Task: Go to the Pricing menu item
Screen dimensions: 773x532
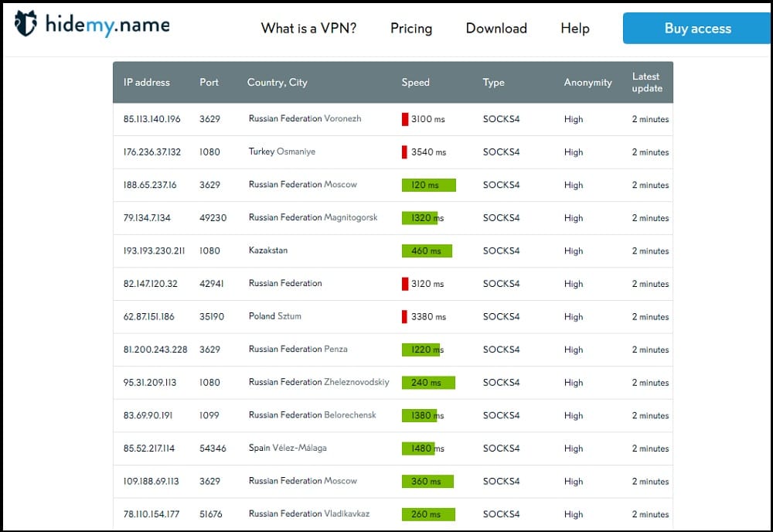Action: (411, 28)
